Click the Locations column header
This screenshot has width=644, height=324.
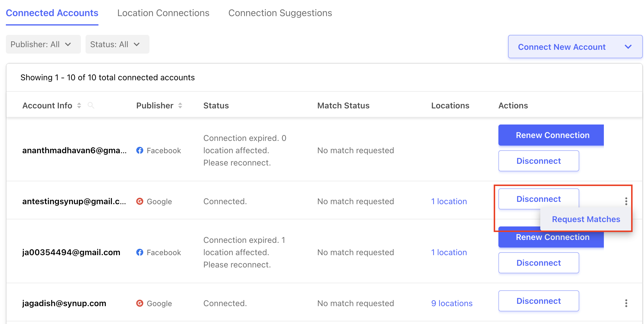[450, 105]
